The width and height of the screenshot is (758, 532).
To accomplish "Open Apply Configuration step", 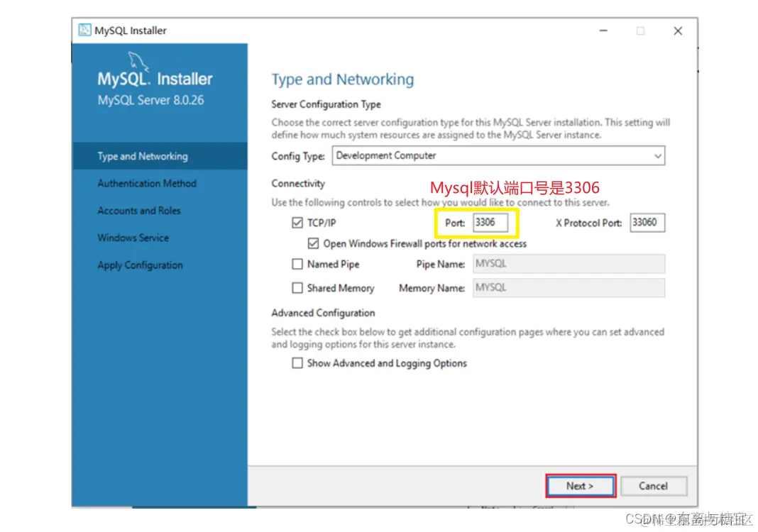I will pyautogui.click(x=141, y=265).
